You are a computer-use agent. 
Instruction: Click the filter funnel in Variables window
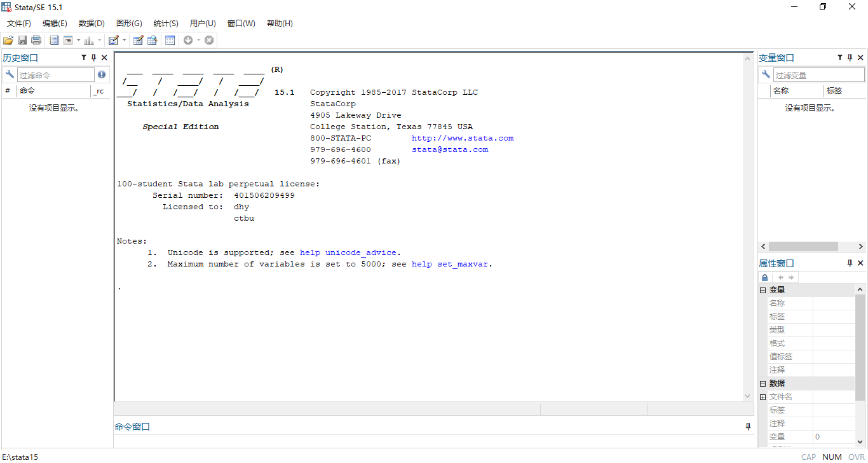click(840, 57)
